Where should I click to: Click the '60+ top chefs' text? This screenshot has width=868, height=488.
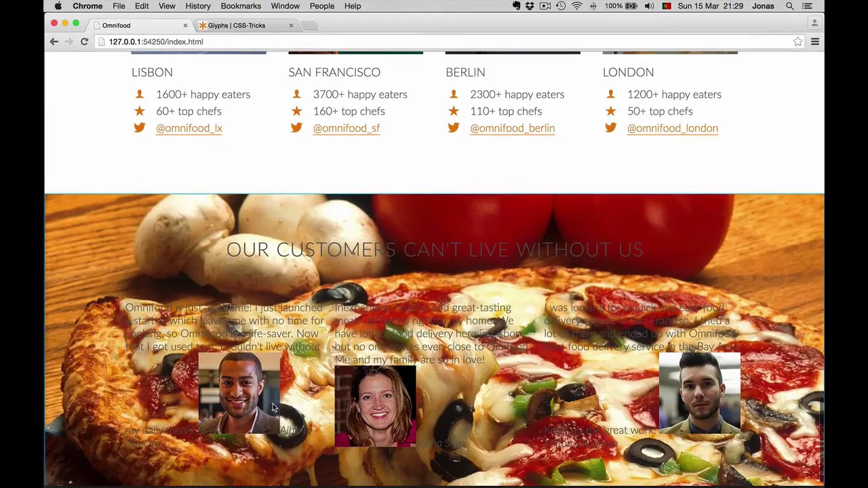(x=189, y=111)
